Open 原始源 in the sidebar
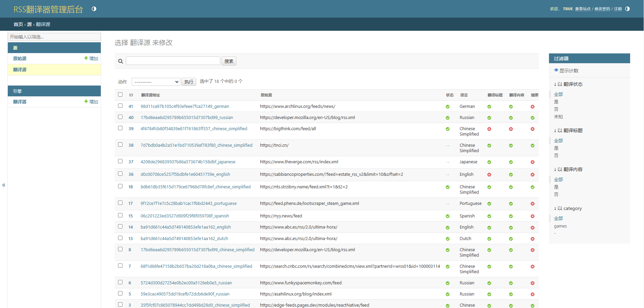 point(20,58)
